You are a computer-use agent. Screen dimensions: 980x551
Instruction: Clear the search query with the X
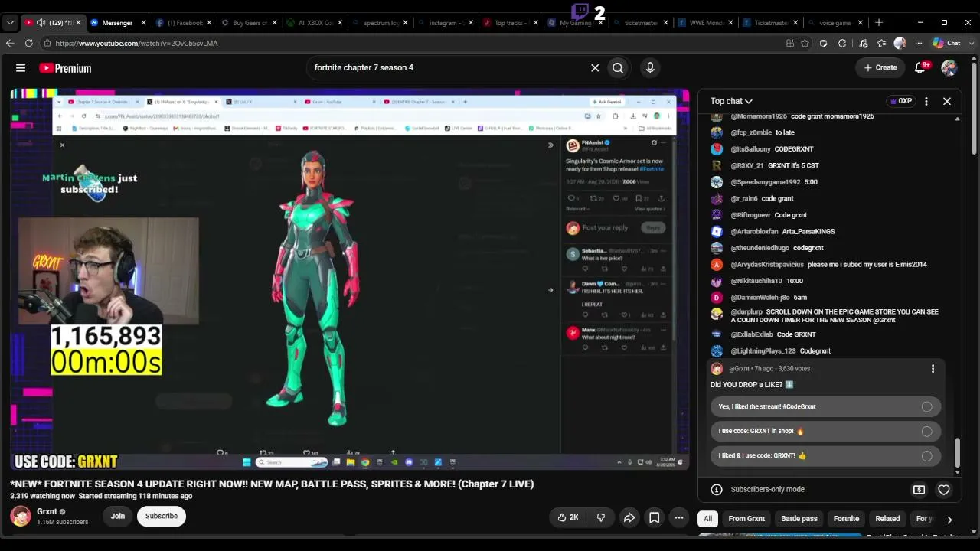[595, 67]
